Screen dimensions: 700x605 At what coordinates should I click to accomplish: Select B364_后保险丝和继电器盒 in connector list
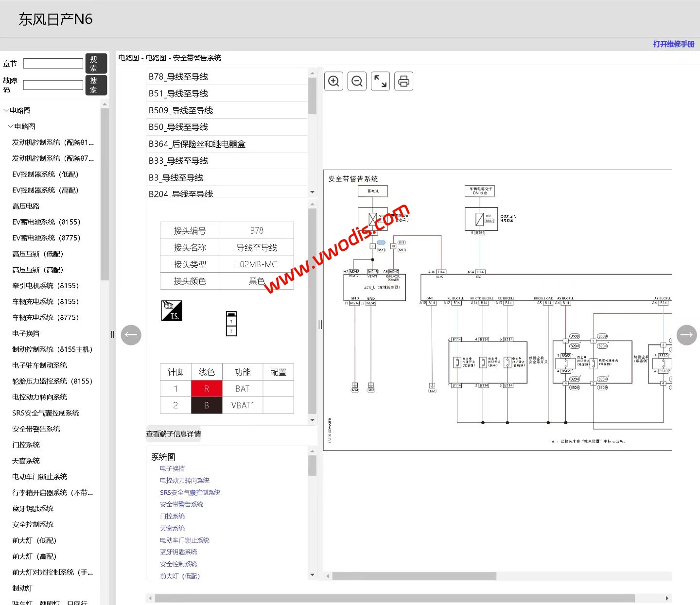click(x=197, y=144)
